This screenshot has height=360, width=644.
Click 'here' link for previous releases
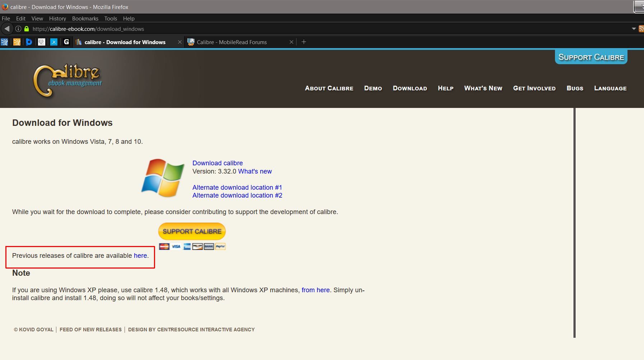click(140, 256)
